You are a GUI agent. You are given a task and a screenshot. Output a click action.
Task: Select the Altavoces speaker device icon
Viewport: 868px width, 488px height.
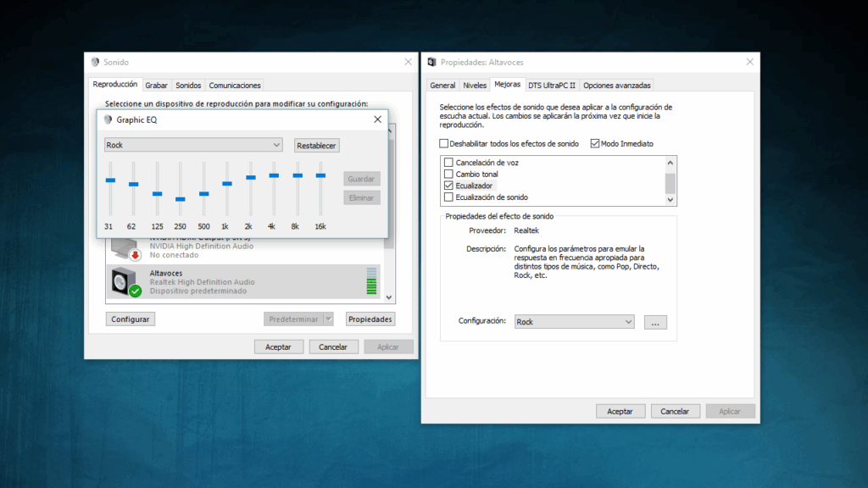click(120, 281)
